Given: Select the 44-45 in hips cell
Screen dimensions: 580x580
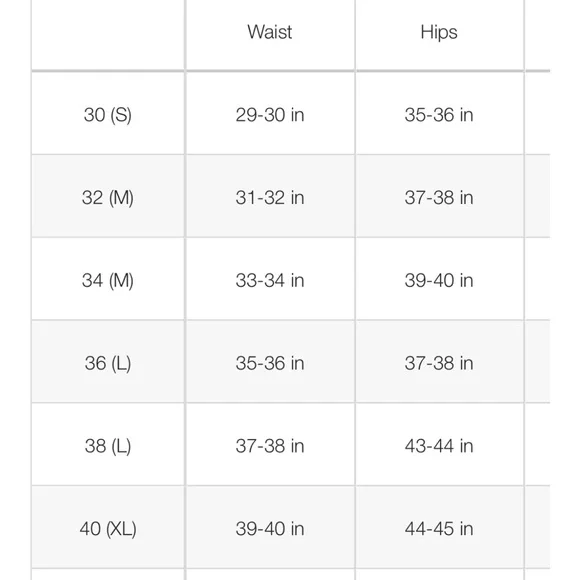Looking at the screenshot, I should pos(439,529).
